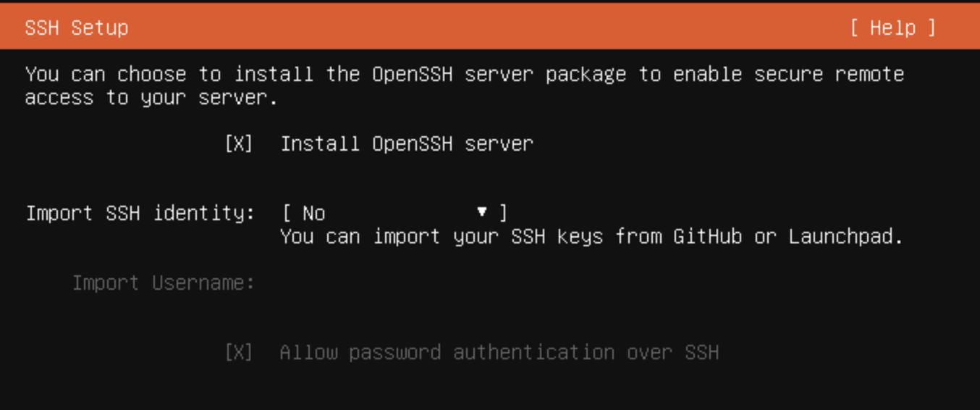Click the 'SSH Setup' title text
Viewport: 980px width, 410px height.
77,28
